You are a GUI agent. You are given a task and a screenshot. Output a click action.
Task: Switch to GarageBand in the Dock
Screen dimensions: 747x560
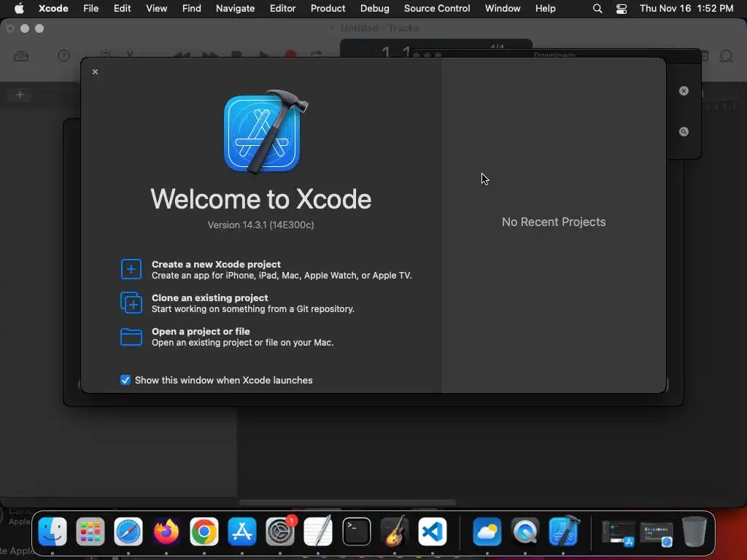(395, 532)
